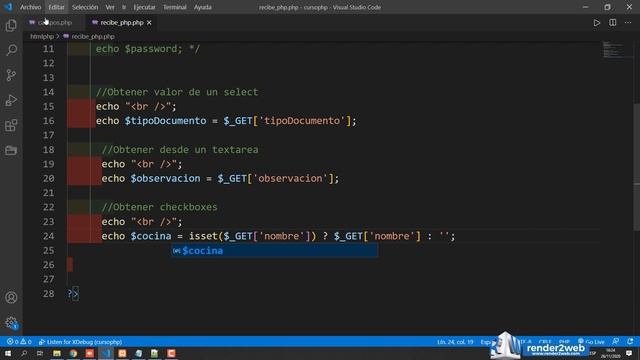Image resolution: width=640 pixels, height=360 pixels.
Task: Show errors and warnings in status bar
Action: 19,342
